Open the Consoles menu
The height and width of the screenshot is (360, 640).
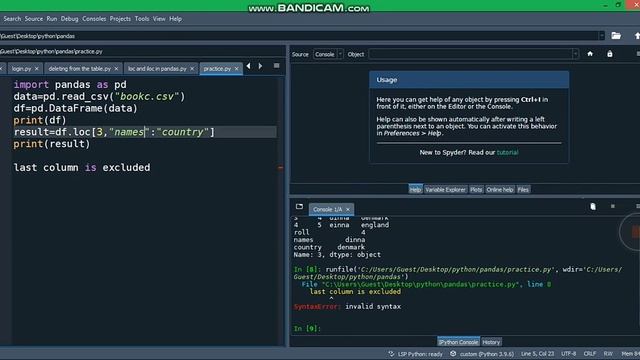tap(94, 19)
